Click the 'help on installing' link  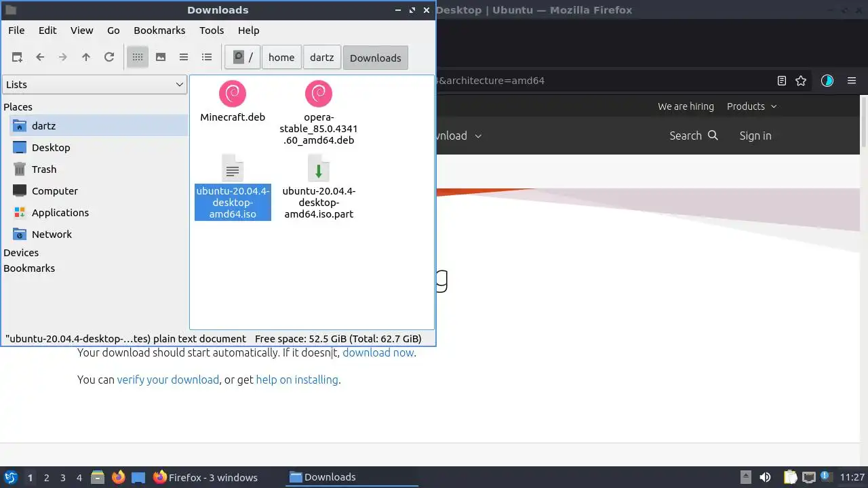pyautogui.click(x=297, y=380)
